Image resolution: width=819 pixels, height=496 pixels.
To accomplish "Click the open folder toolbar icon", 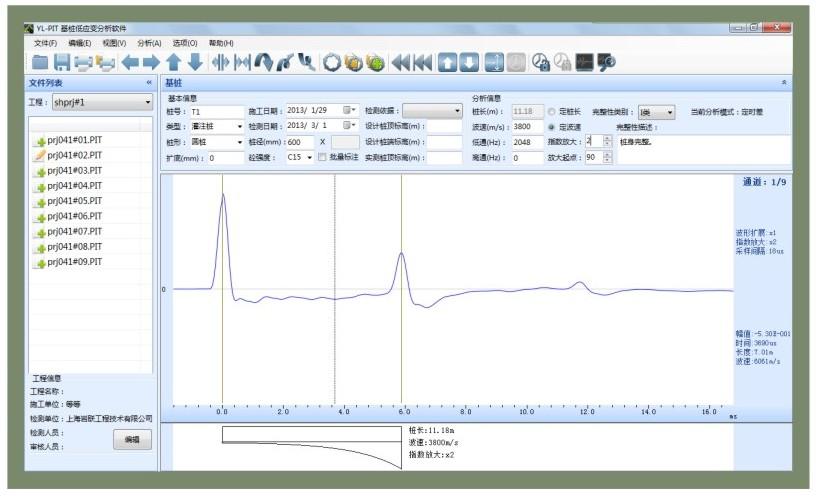I will pyautogui.click(x=40, y=63).
